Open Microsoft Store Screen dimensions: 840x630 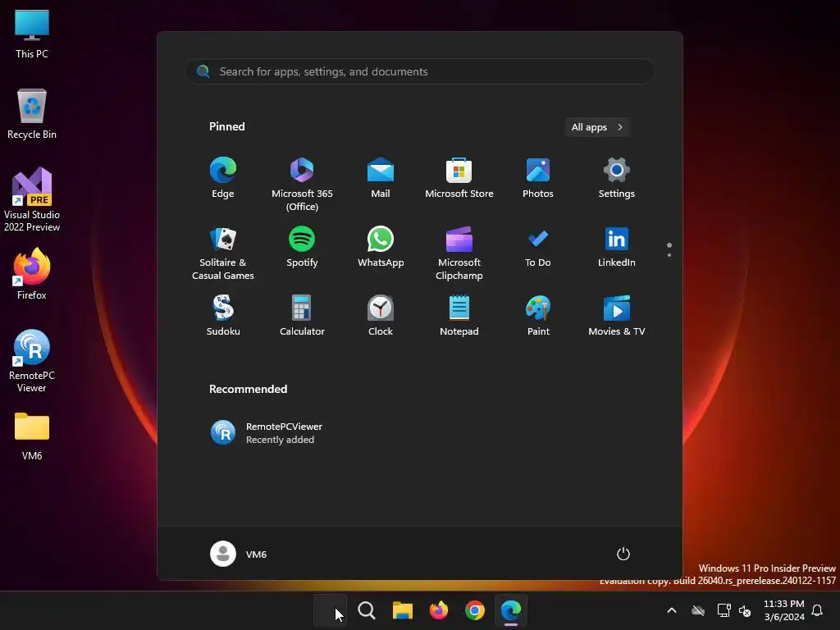point(459,178)
